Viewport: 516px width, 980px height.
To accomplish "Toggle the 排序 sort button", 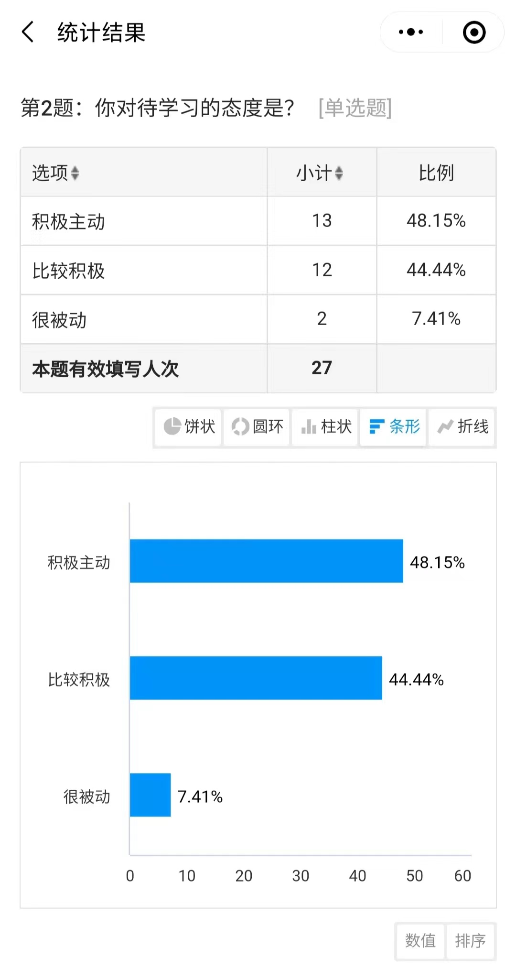I will [471, 941].
